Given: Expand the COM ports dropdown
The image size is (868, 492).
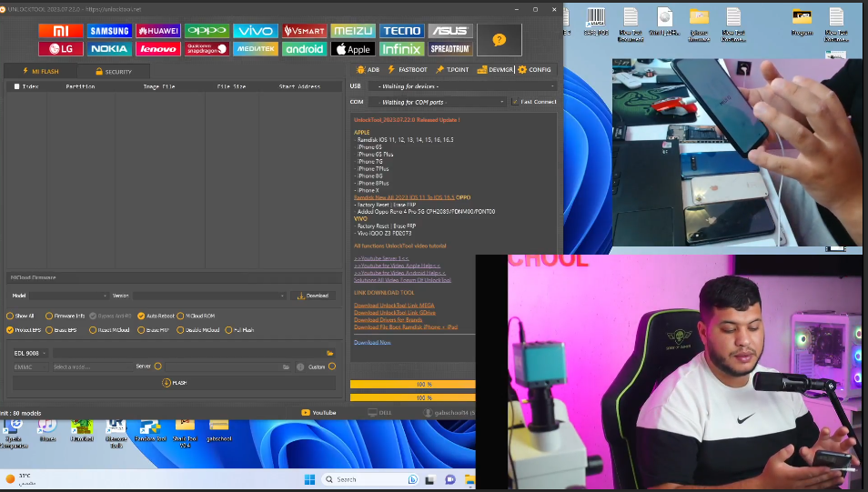Looking at the screenshot, I should 437,102.
